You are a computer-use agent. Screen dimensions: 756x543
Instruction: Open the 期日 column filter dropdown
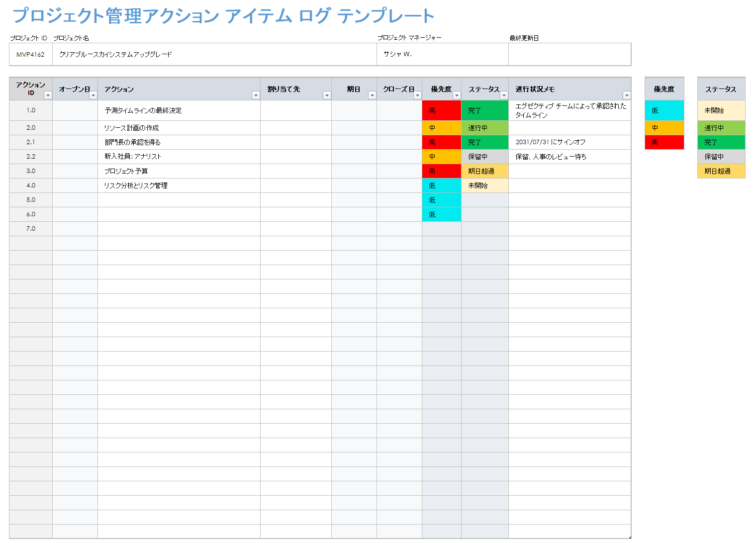click(x=372, y=95)
